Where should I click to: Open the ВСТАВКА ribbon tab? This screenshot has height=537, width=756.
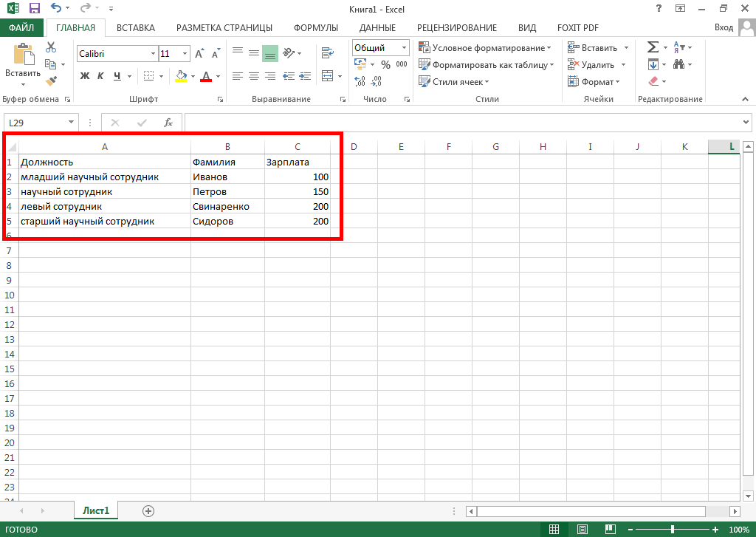(136, 28)
